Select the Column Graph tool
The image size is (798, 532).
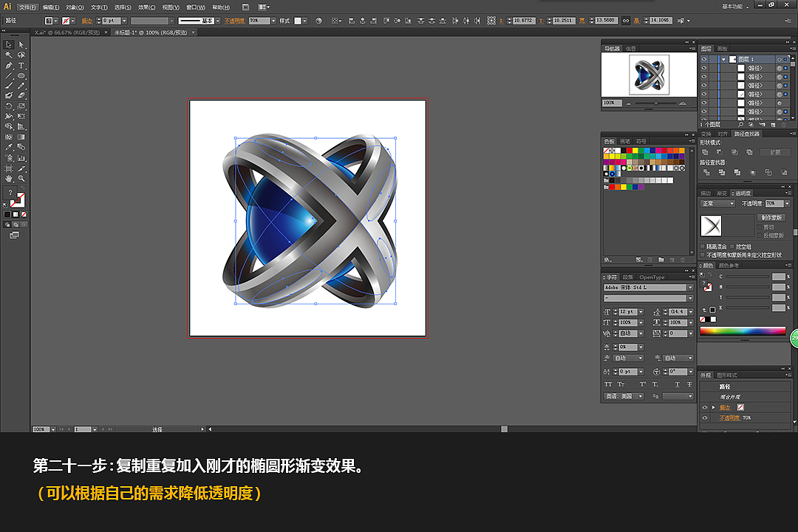pos(21,158)
